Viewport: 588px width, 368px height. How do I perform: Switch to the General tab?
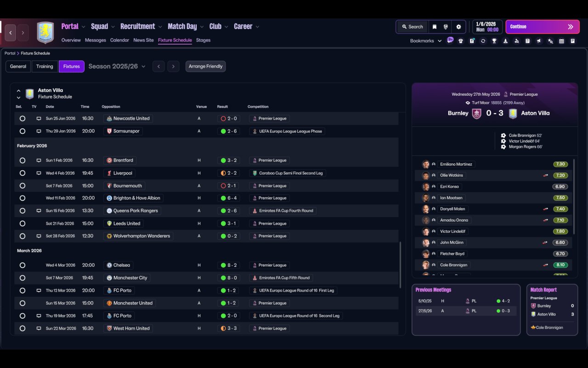(x=18, y=66)
